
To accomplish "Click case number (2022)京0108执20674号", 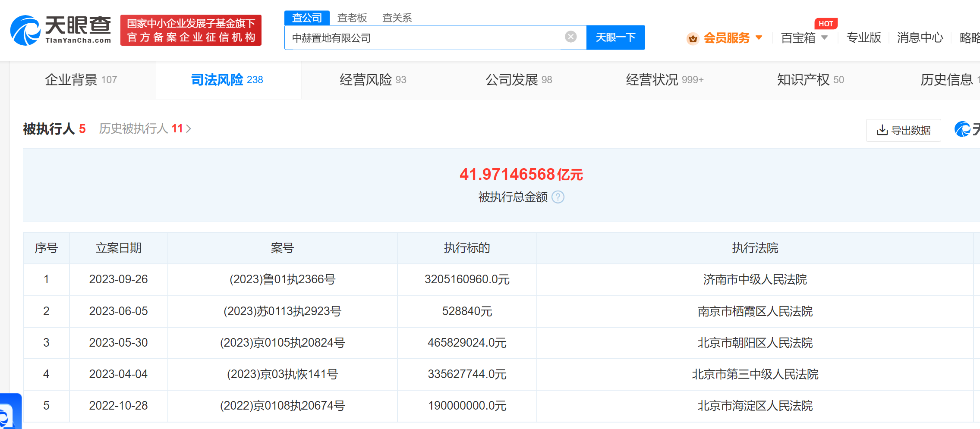I will [282, 405].
